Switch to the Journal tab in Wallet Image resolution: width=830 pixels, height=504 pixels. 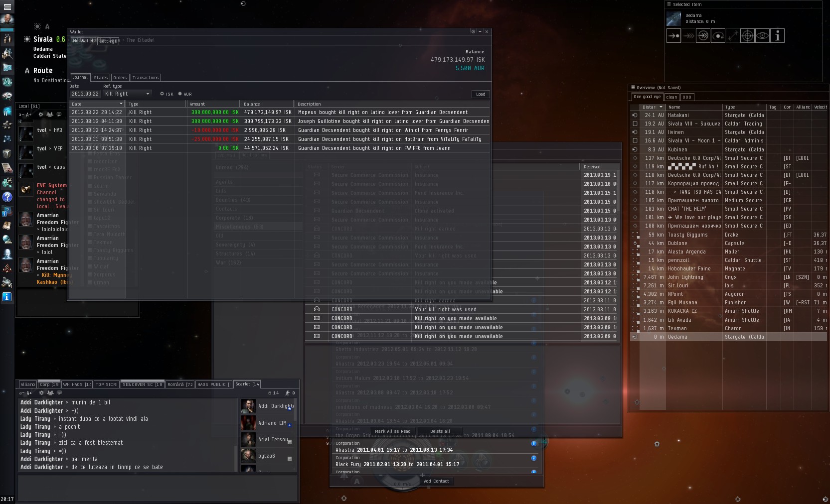pos(80,77)
